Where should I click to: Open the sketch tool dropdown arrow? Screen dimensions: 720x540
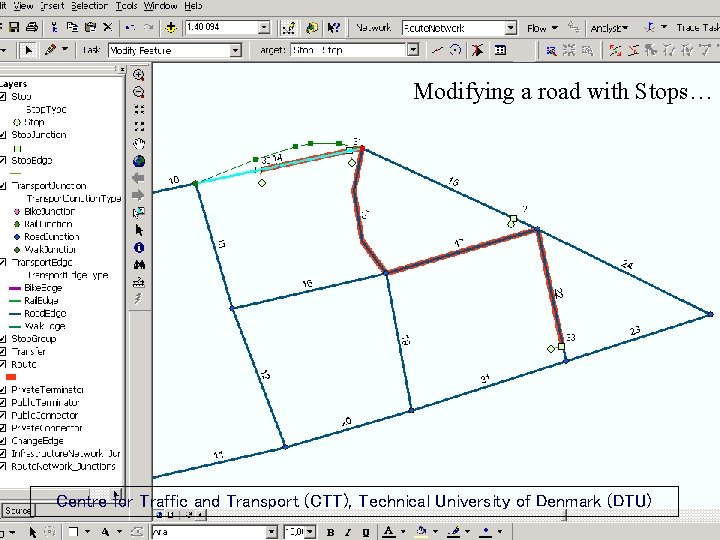pos(65,49)
